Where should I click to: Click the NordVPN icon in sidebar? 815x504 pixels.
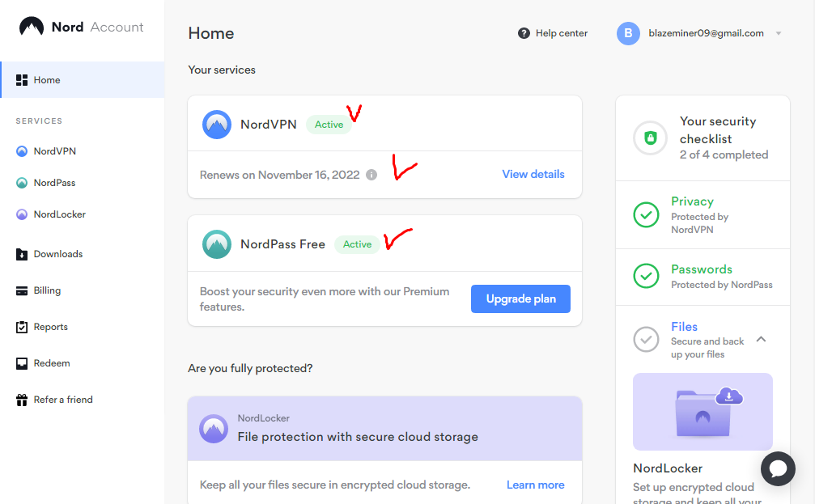(x=22, y=151)
